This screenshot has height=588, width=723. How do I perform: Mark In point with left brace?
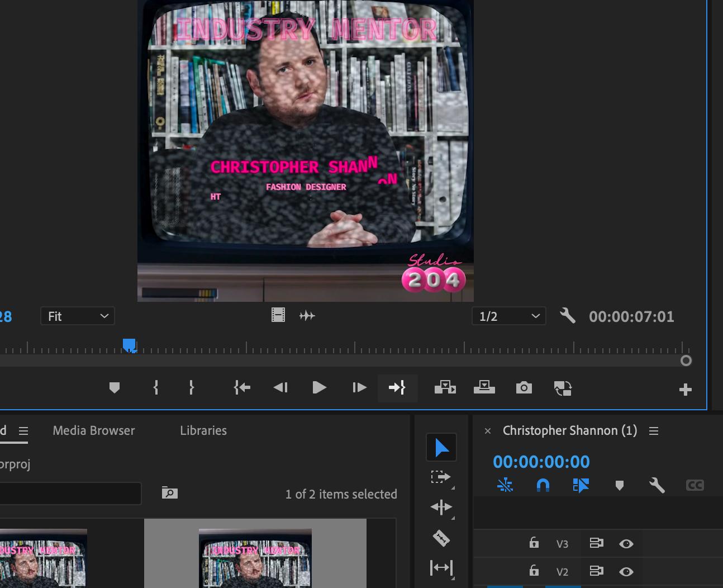click(x=156, y=387)
